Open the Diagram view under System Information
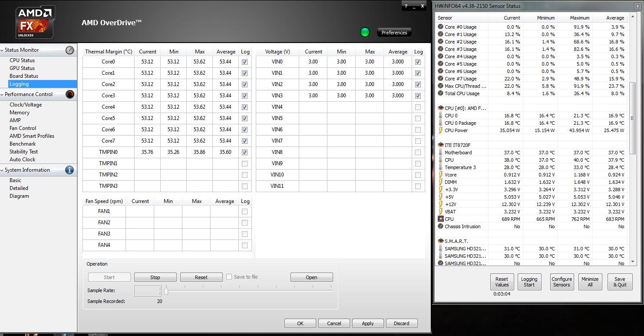 pos(19,196)
